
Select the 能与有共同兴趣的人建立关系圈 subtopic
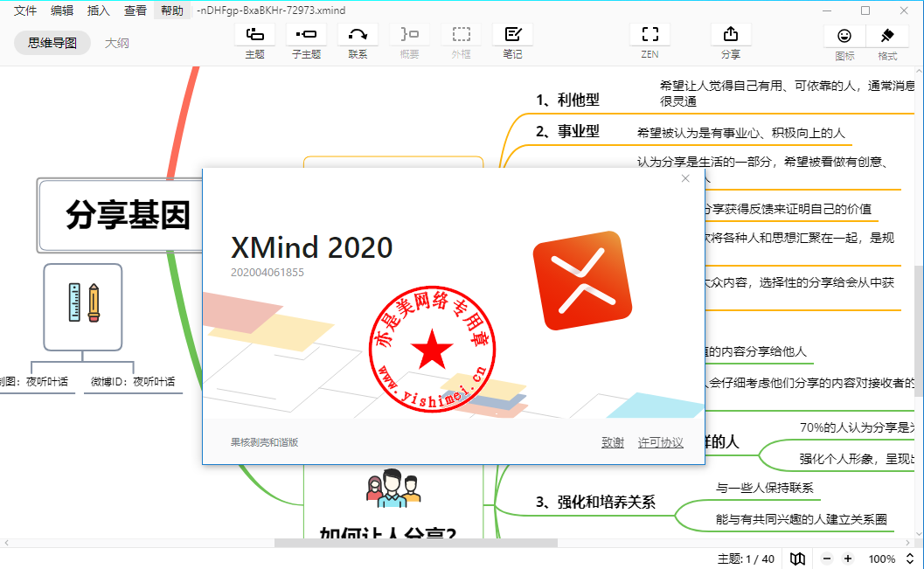(x=802, y=519)
